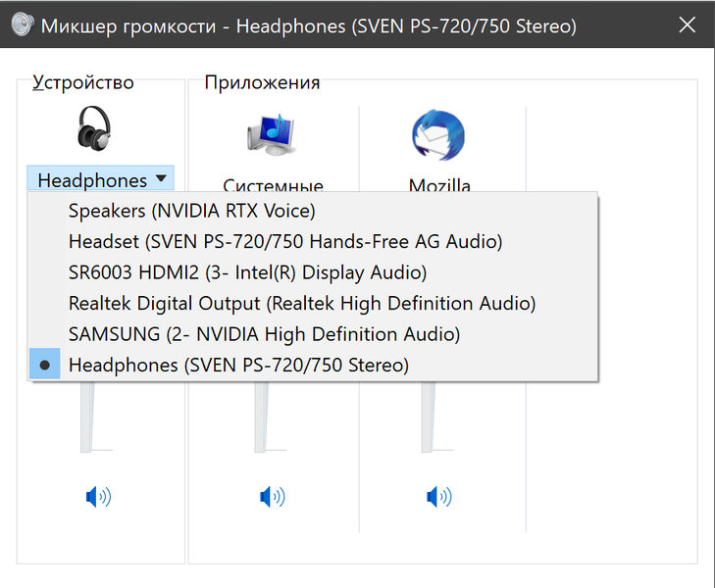
Task: Select Headphones (SVEN PS-720/750 Stereo) entry
Action: click(313, 365)
